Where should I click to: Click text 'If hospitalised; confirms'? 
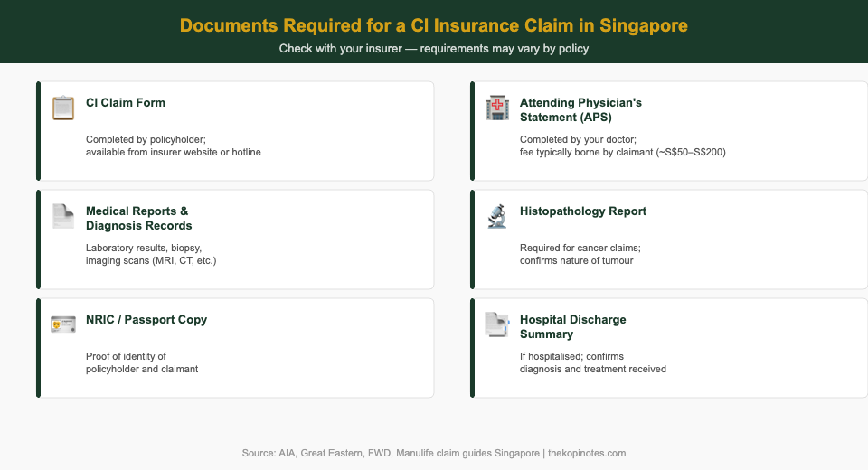[571, 356]
